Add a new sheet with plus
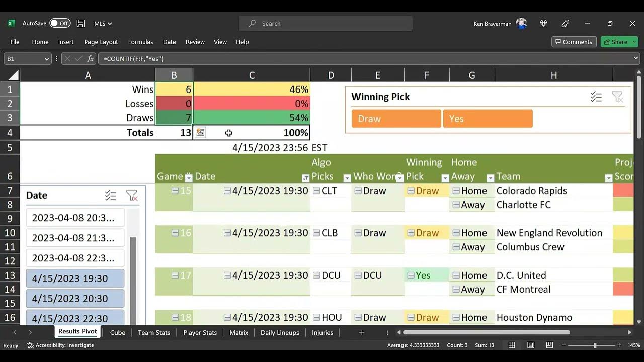This screenshot has height=362, width=644. 361,332
